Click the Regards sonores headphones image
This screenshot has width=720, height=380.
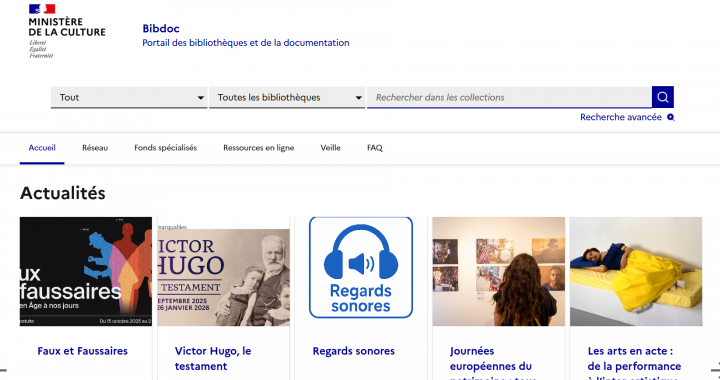tap(361, 268)
